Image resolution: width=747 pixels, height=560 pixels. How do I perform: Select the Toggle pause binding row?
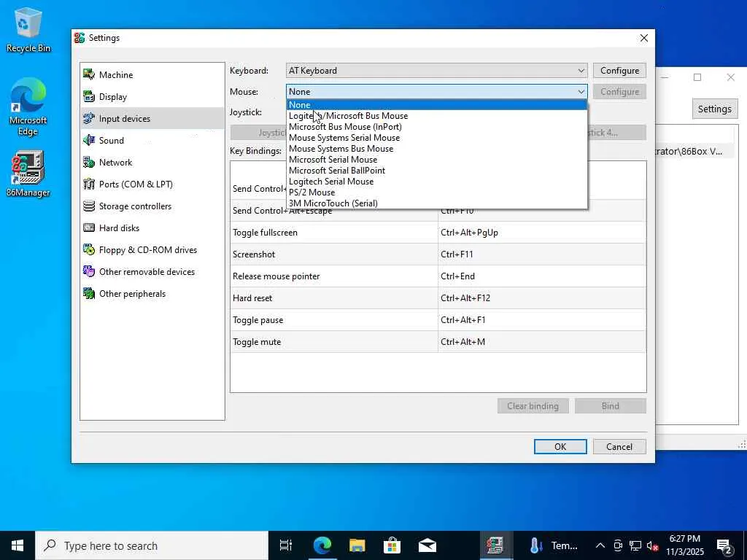click(x=438, y=320)
